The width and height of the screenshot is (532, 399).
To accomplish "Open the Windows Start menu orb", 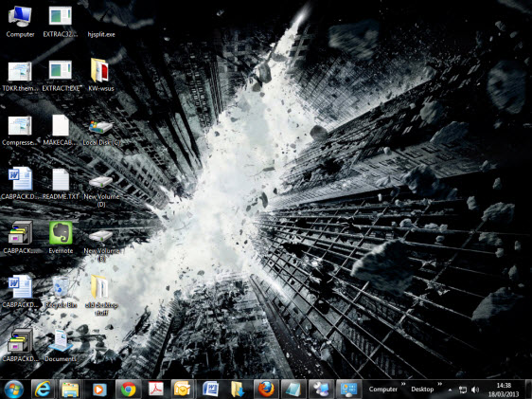I will tap(14, 390).
